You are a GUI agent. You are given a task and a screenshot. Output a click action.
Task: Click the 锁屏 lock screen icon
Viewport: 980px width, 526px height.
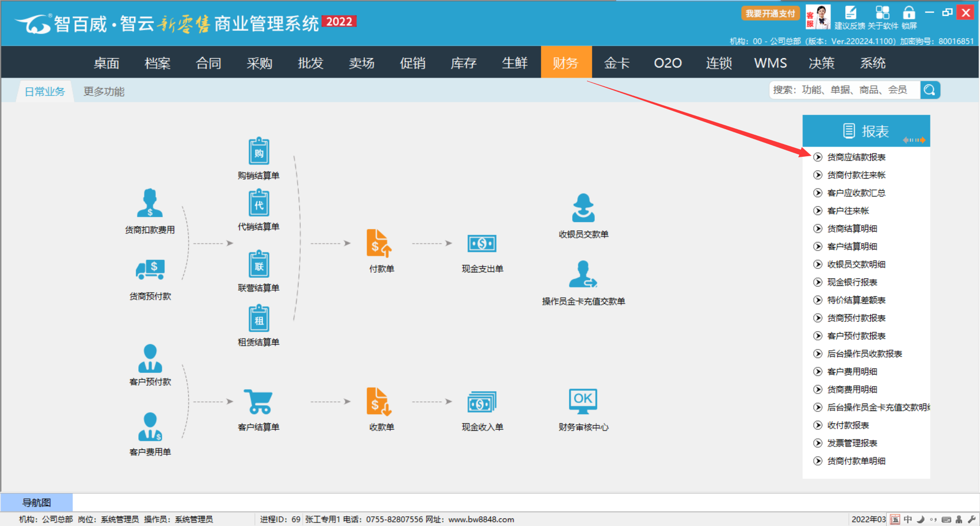[909, 13]
